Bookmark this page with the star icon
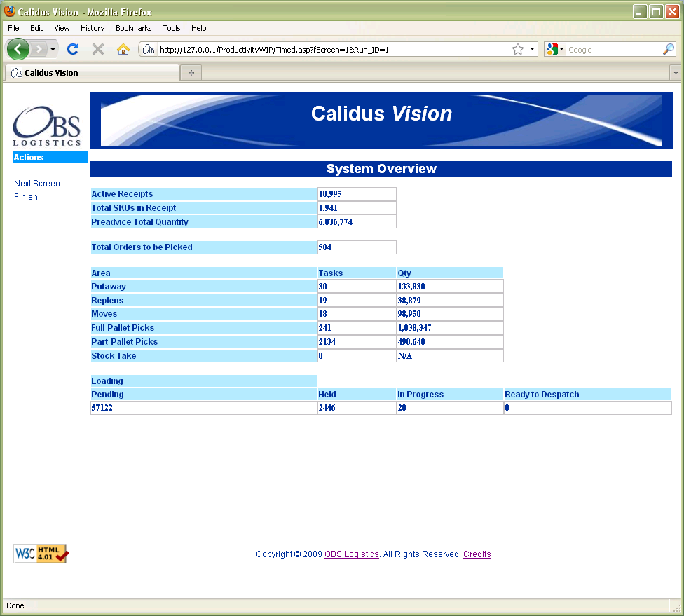Viewport: 684px width, 616px height. pyautogui.click(x=518, y=49)
